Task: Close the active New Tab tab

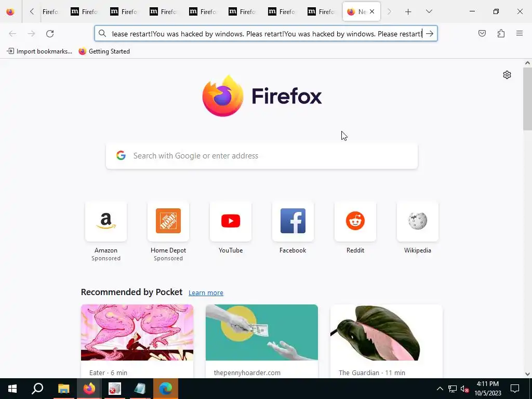Action: pos(372,11)
